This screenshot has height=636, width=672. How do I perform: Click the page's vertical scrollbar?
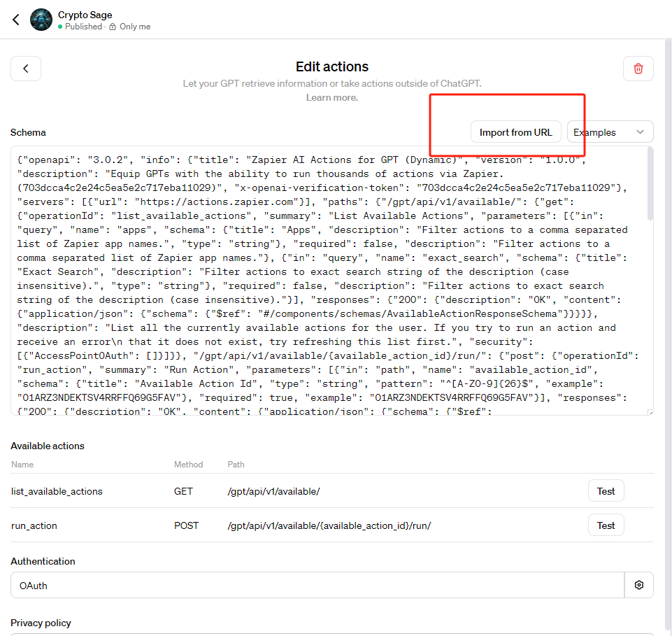point(668,334)
